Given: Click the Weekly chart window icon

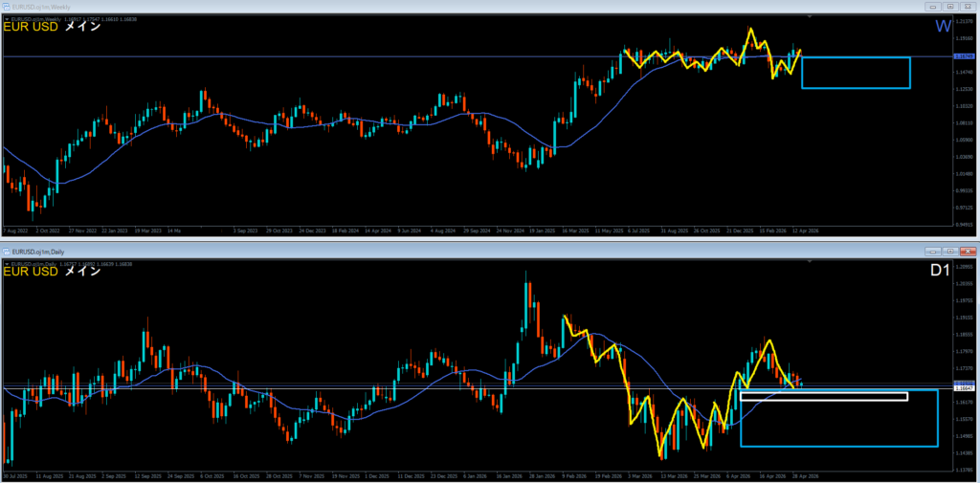Looking at the screenshot, I should [x=7, y=6].
